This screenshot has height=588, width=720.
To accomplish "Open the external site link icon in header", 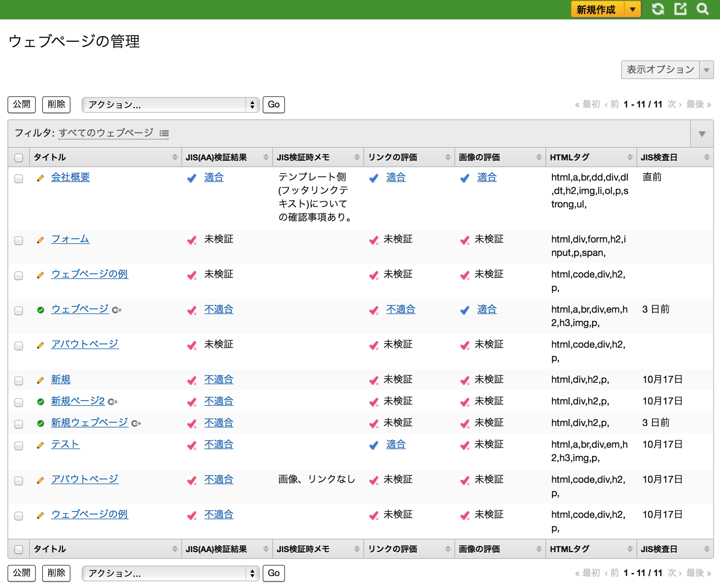I will [x=680, y=9].
